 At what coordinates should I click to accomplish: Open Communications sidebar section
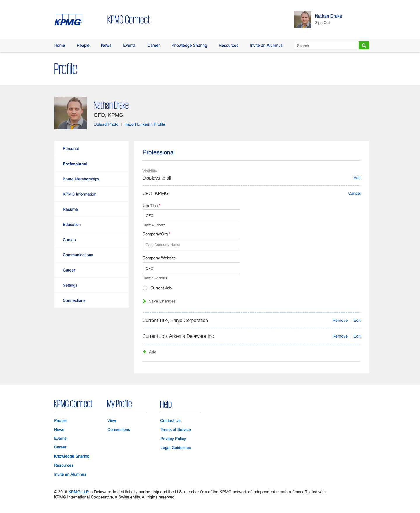click(x=91, y=255)
